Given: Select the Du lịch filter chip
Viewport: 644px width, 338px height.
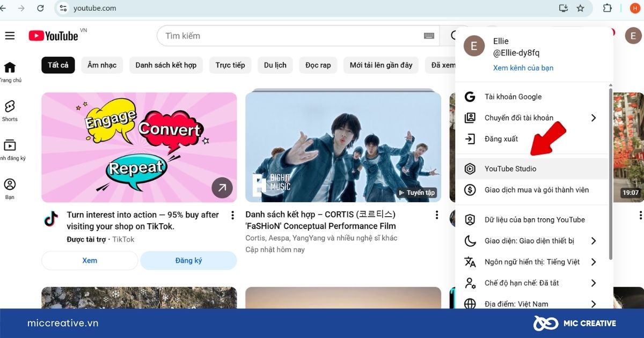Looking at the screenshot, I should [x=275, y=65].
